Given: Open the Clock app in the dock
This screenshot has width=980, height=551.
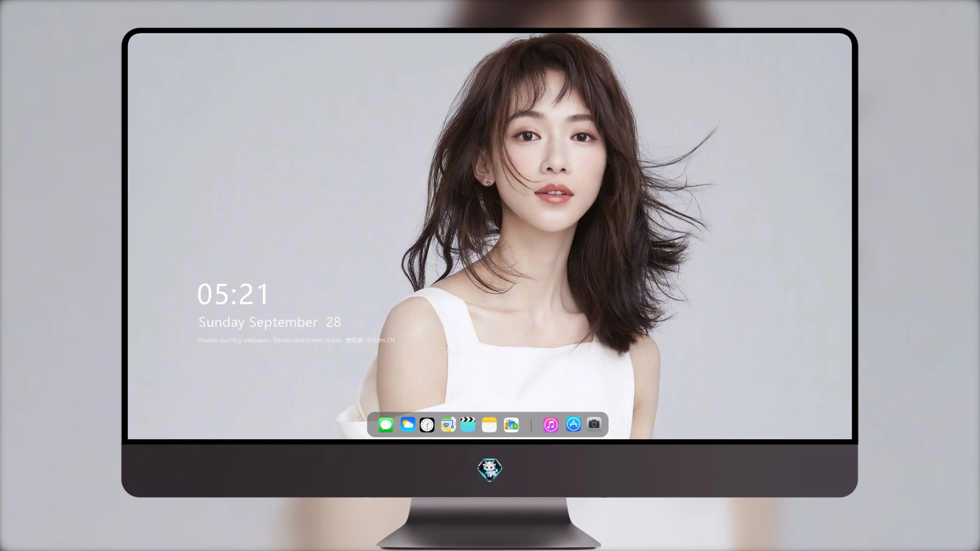Looking at the screenshot, I should coord(427,424).
